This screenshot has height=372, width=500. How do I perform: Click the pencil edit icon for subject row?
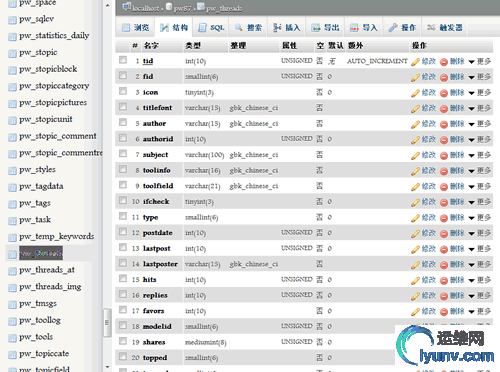(x=415, y=155)
